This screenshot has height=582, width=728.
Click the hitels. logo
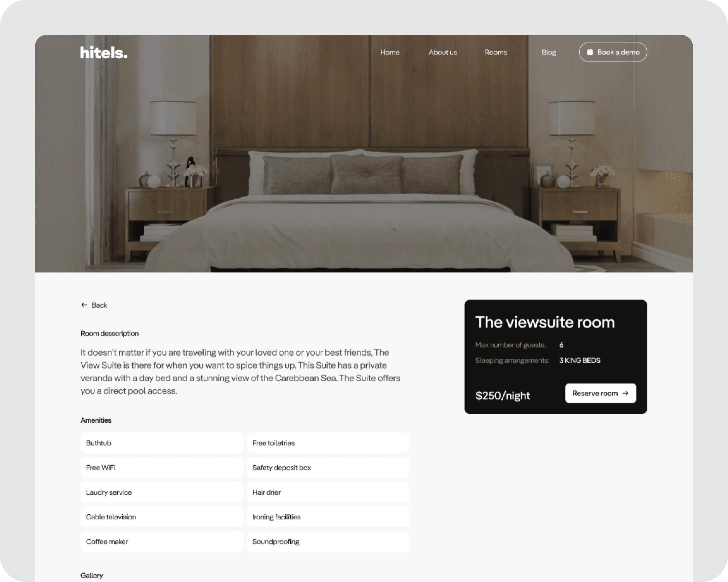(x=104, y=52)
